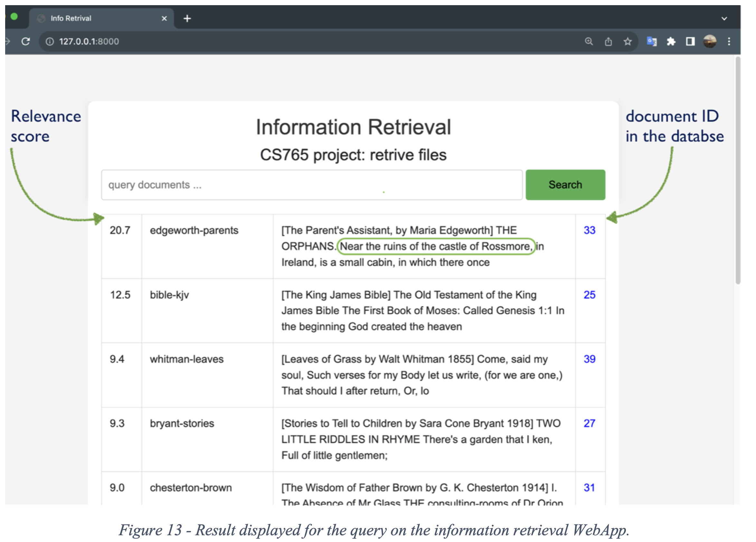Open document ID 31 link
Viewport: 756px width, 542px height.
click(589, 488)
